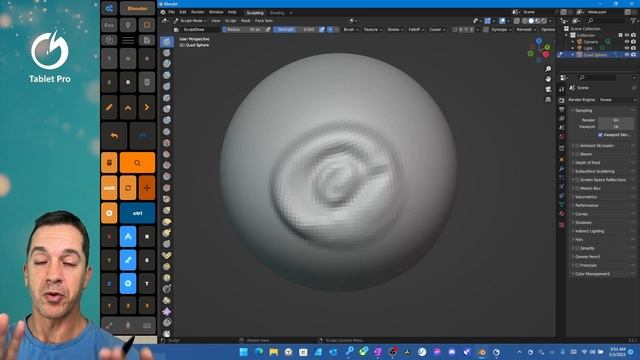The height and width of the screenshot is (360, 640).
Task: Select the Inflate sculpt brush
Action: coord(167,109)
